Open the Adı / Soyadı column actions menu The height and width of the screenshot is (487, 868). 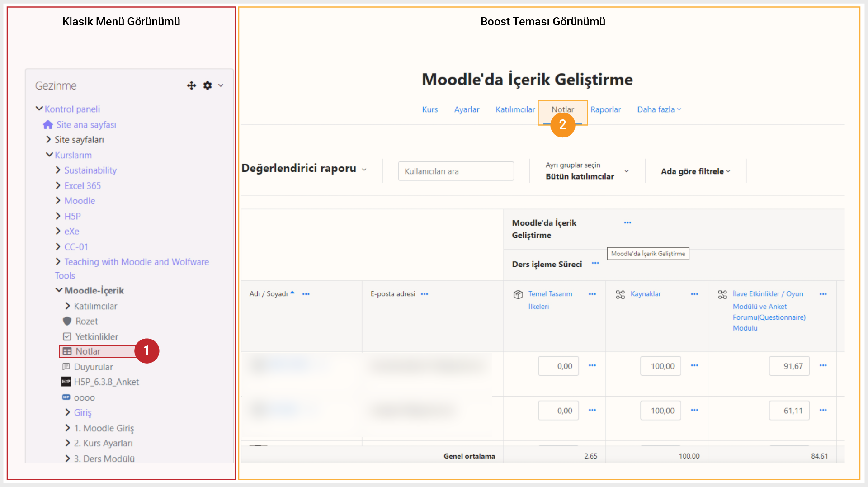[306, 294]
